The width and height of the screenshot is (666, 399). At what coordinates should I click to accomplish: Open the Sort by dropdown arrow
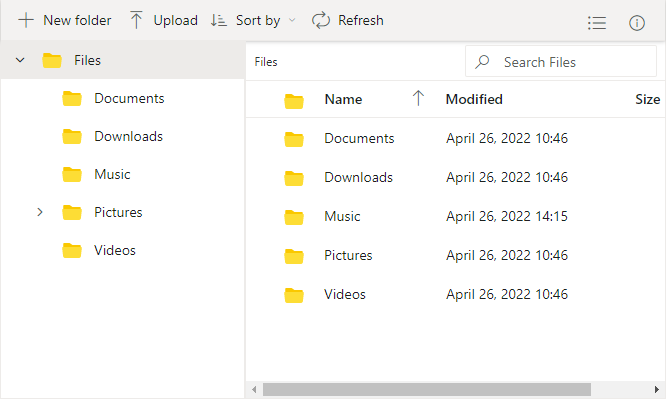292,20
